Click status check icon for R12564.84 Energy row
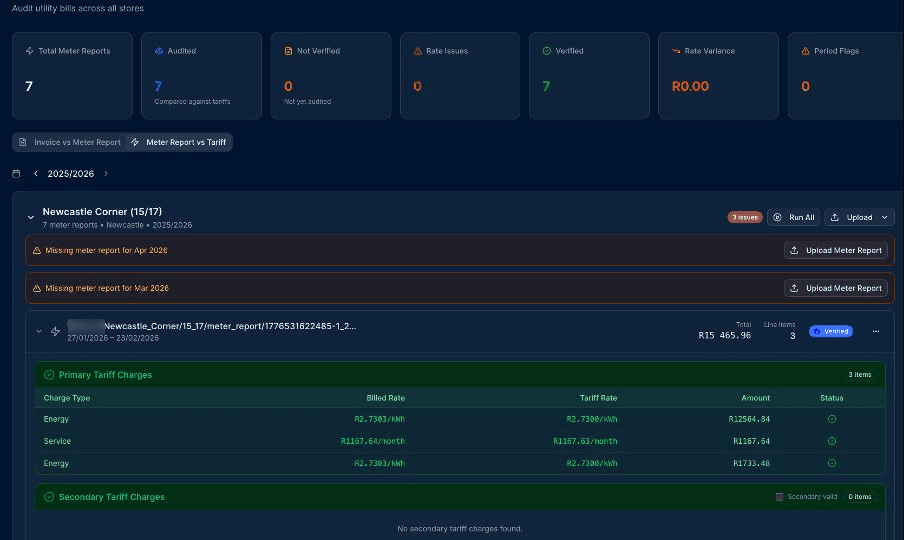This screenshot has height=540, width=904. coord(831,419)
